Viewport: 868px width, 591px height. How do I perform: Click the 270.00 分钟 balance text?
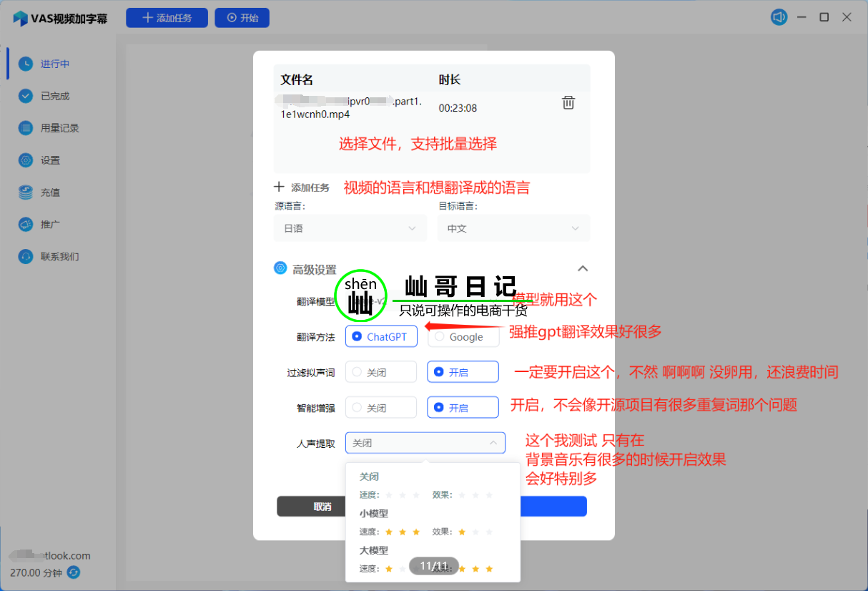tap(36, 572)
